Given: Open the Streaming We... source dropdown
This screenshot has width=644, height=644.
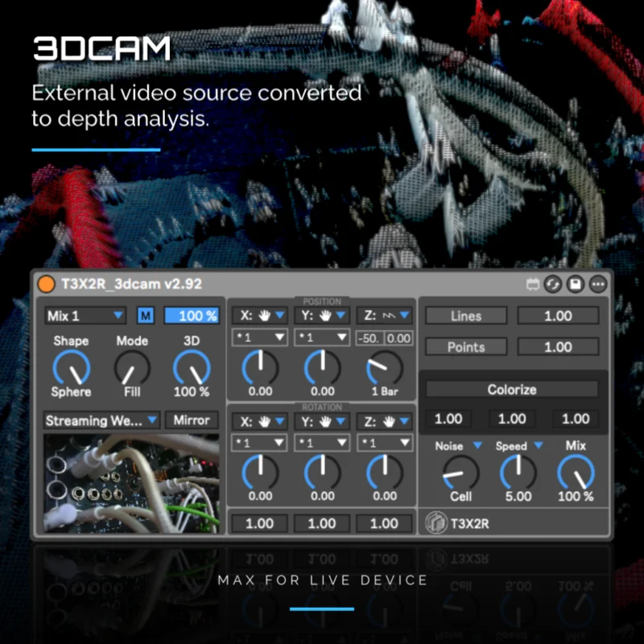Looking at the screenshot, I should [x=101, y=420].
